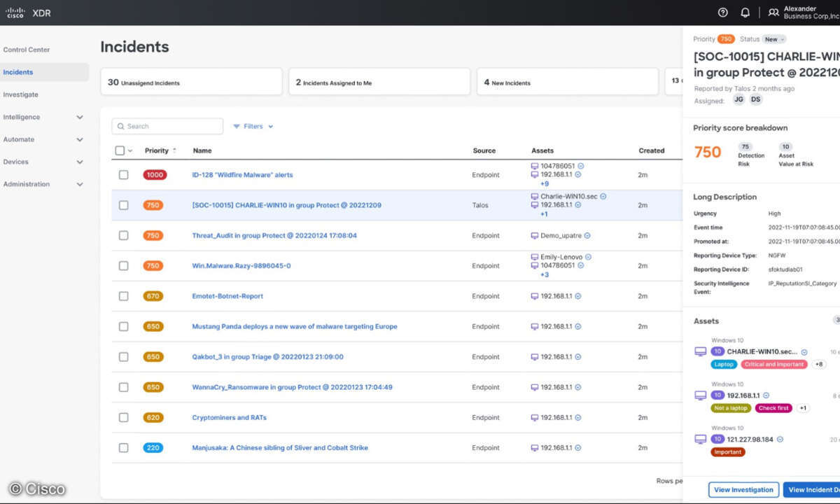This screenshot has width=840, height=504.
Task: Open Investigate from the sidebar
Action: (x=21, y=94)
